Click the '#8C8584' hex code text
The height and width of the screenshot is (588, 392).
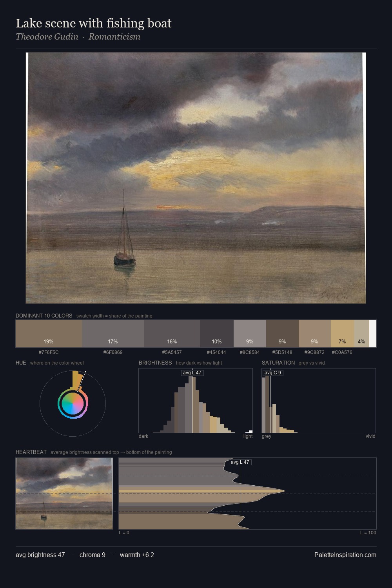(250, 352)
